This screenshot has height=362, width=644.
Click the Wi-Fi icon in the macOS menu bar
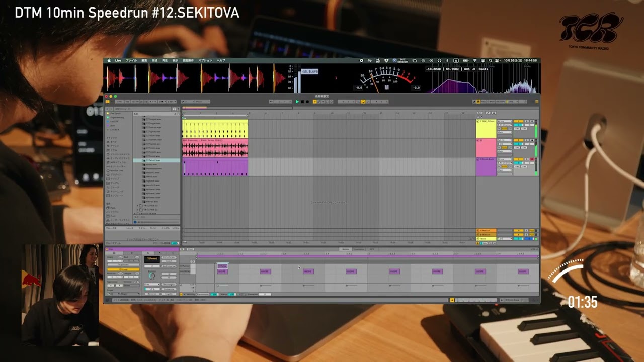pyautogui.click(x=475, y=60)
